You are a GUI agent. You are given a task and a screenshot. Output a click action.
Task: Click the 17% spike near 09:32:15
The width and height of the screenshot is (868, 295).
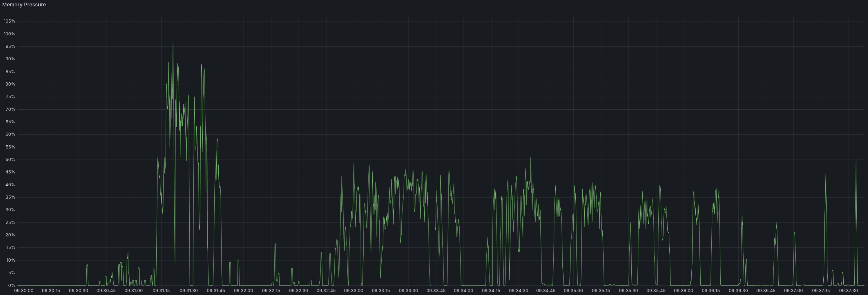(275, 244)
